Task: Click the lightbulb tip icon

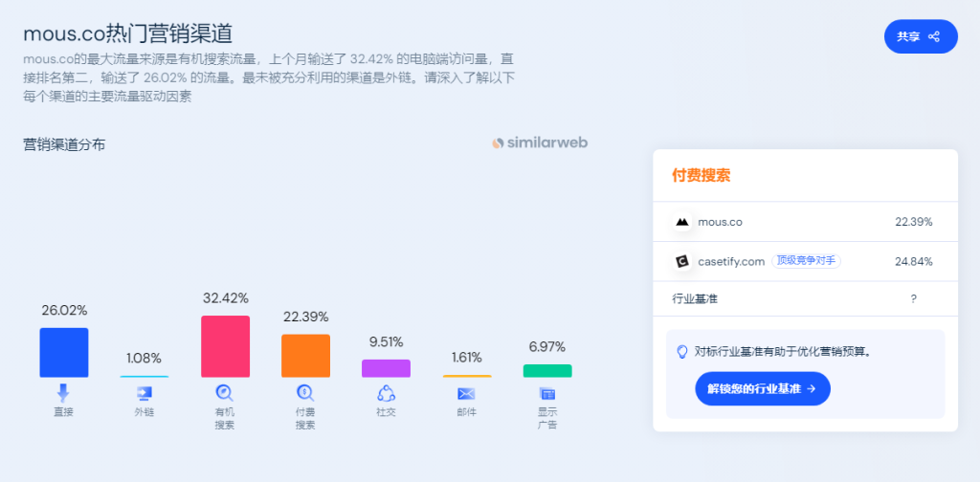Action: [x=682, y=352]
